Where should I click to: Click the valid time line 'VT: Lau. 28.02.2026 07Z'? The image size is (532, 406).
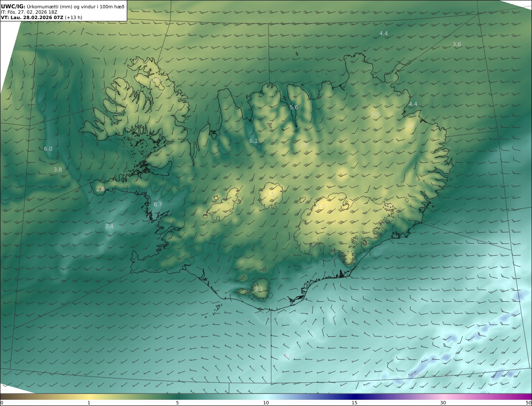[32, 17]
